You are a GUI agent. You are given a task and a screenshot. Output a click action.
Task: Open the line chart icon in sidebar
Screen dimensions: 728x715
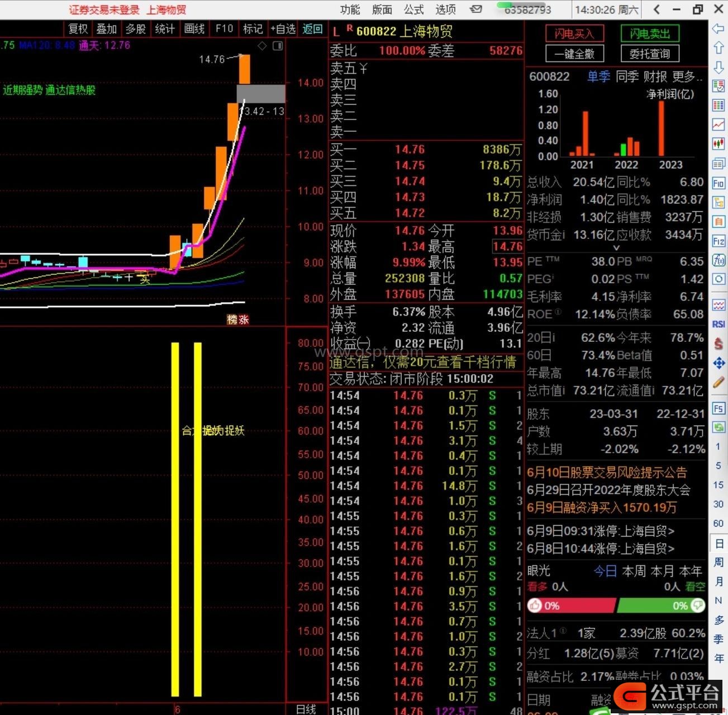point(719,125)
